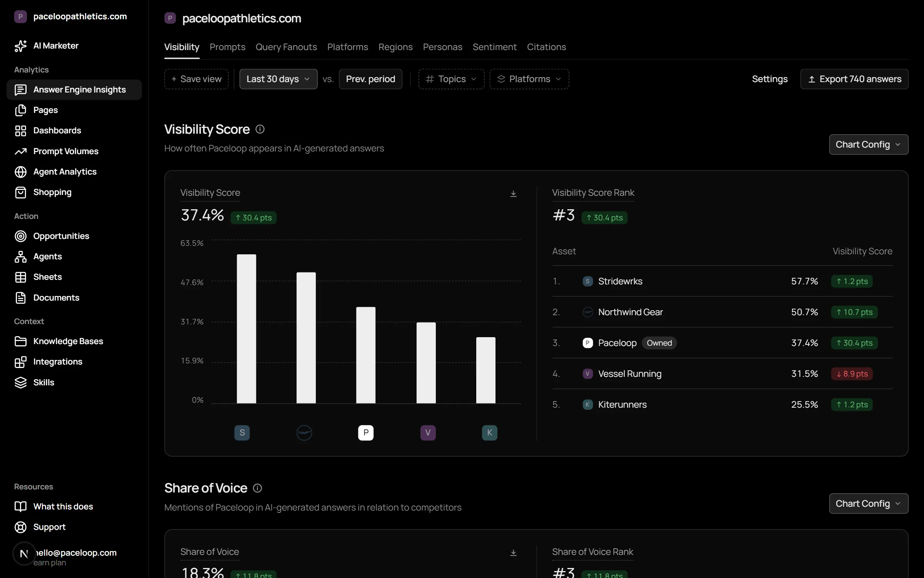Expand the Topics filter dropdown

(451, 79)
